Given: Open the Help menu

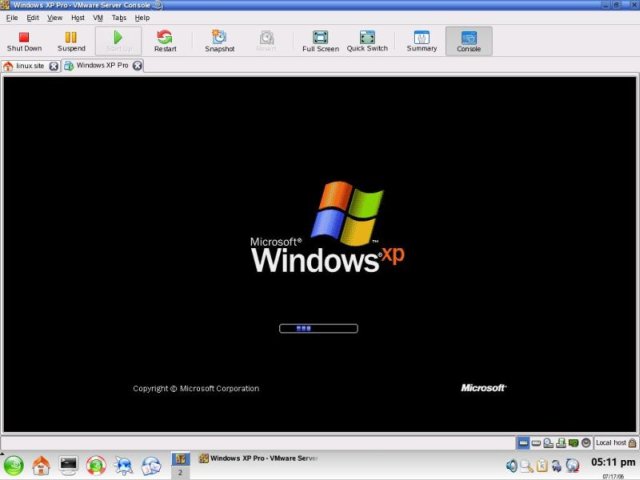Looking at the screenshot, I should pyautogui.click(x=142, y=18).
